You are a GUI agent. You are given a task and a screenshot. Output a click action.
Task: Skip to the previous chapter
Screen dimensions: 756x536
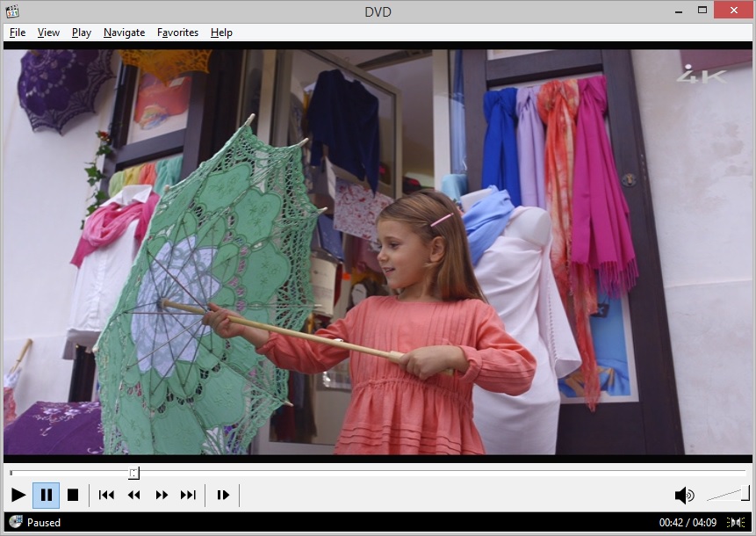[106, 495]
